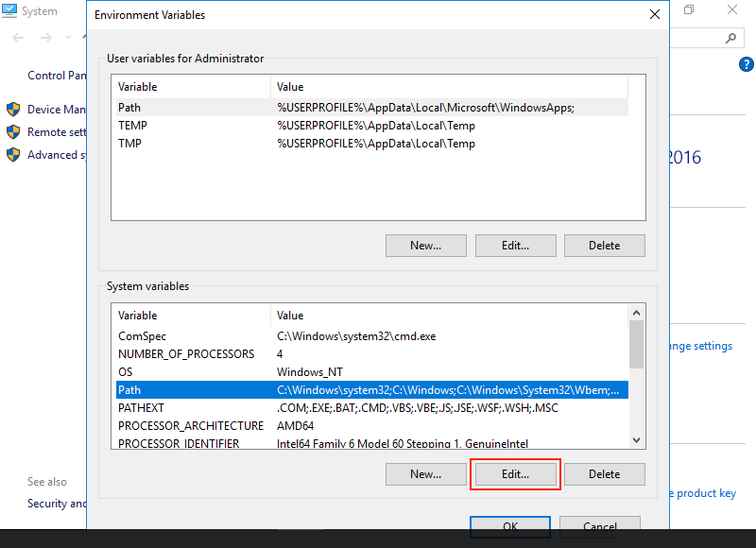756x548 pixels.
Task: Delete the selected user variable
Action: pyautogui.click(x=604, y=246)
